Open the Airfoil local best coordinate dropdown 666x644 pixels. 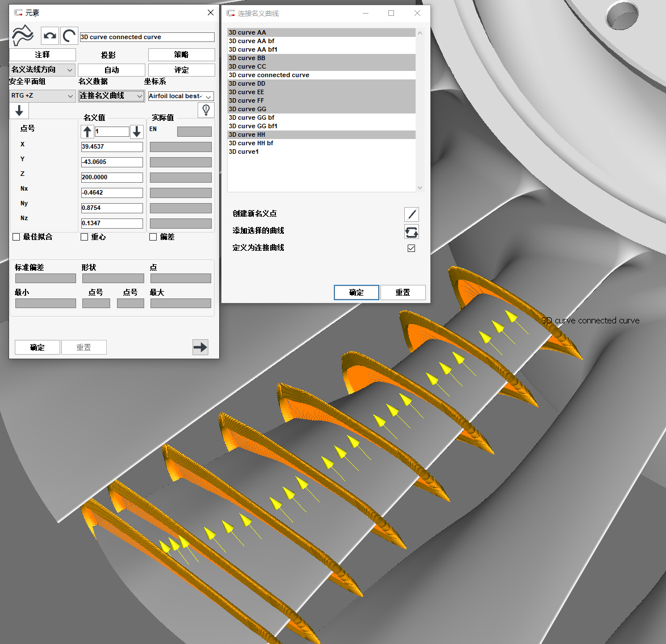click(x=181, y=96)
